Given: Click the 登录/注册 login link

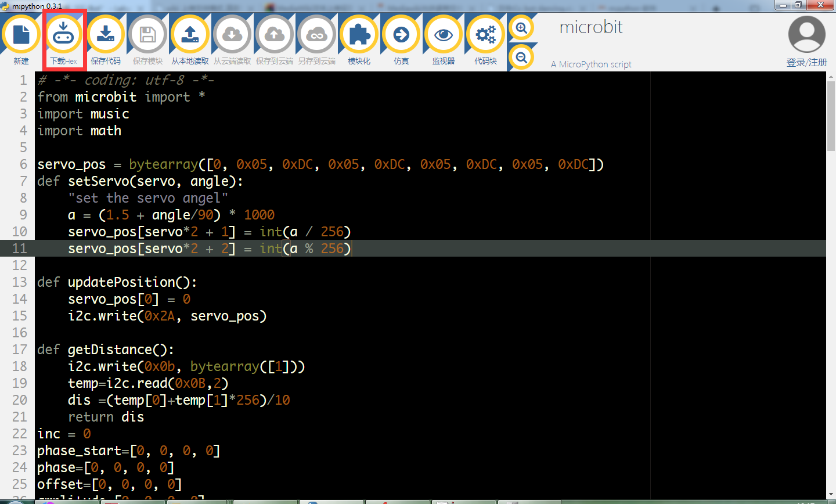Looking at the screenshot, I should click(x=806, y=62).
